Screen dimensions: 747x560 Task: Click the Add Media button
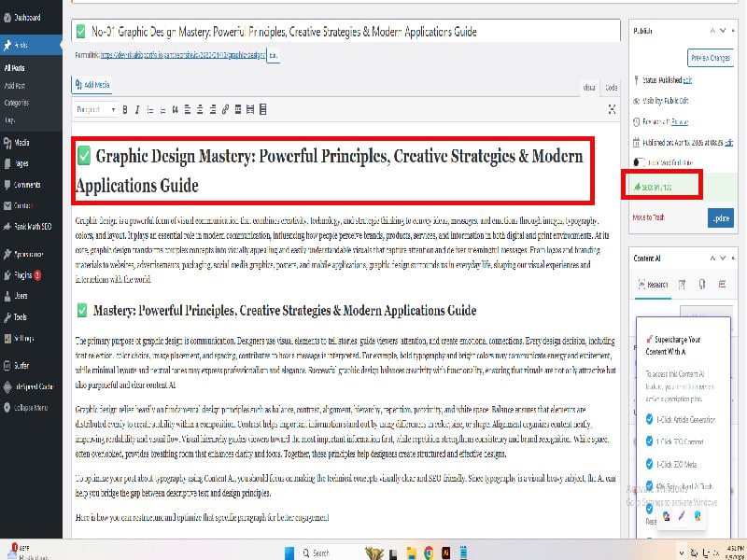click(x=92, y=85)
